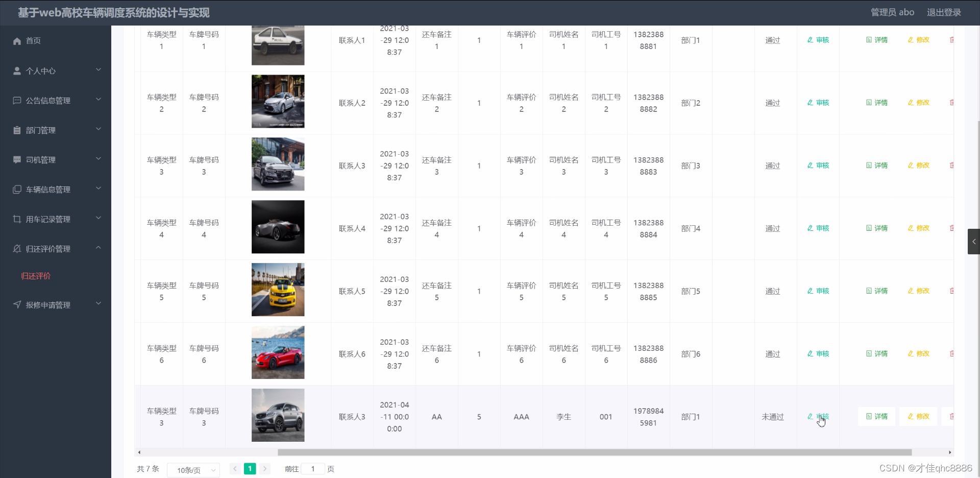Open the 司机管理 menu label
This screenshot has width=980, height=478.
(x=41, y=160)
